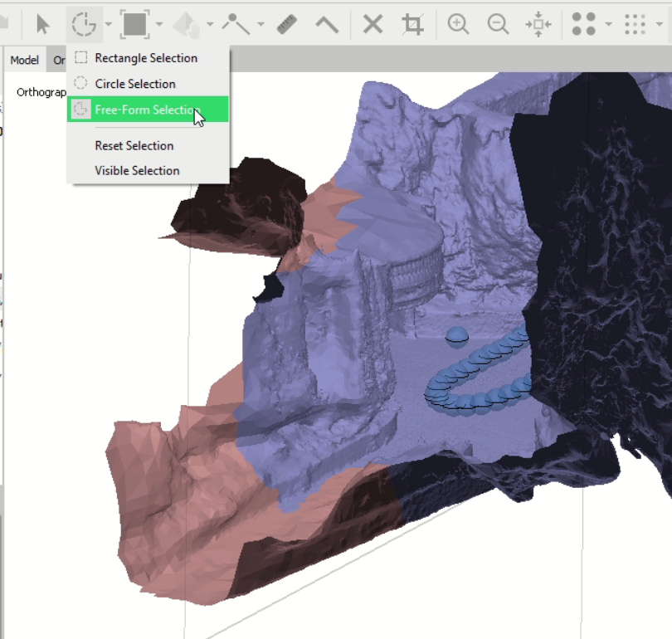Viewport: 672px width, 639px height.
Task: Click the Free-Form Selection toolbar icon
Action: pyautogui.click(x=84, y=24)
